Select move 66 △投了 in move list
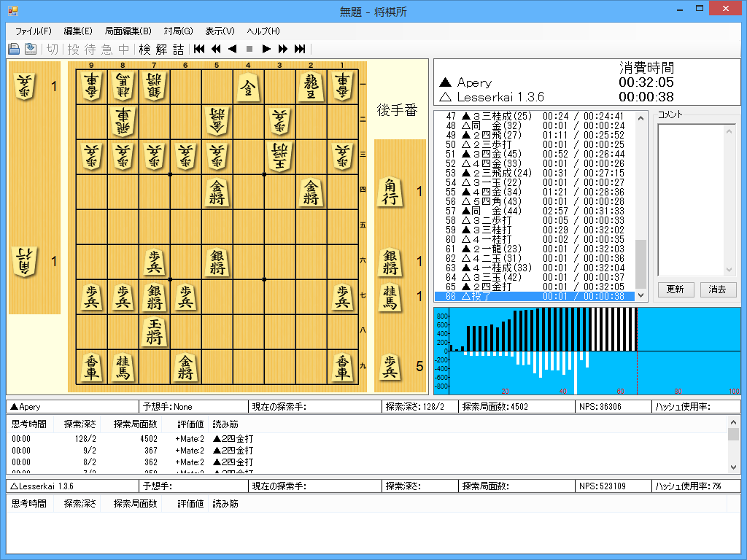This screenshot has width=747, height=560. [535, 296]
